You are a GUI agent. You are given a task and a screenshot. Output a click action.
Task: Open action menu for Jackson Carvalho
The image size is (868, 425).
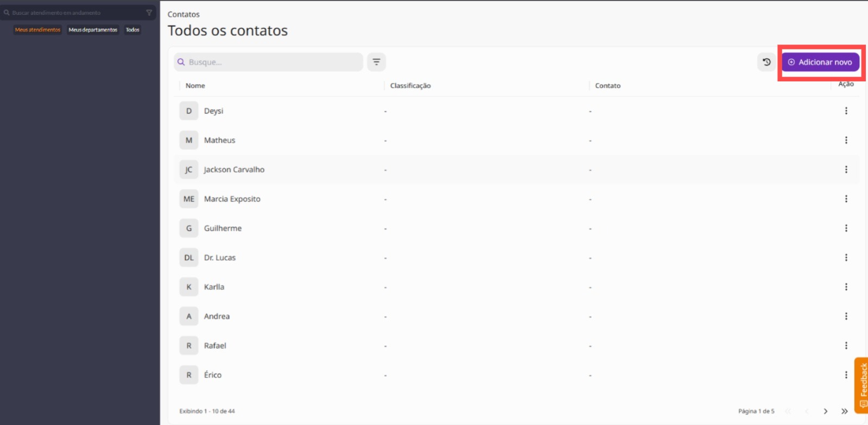pos(846,169)
